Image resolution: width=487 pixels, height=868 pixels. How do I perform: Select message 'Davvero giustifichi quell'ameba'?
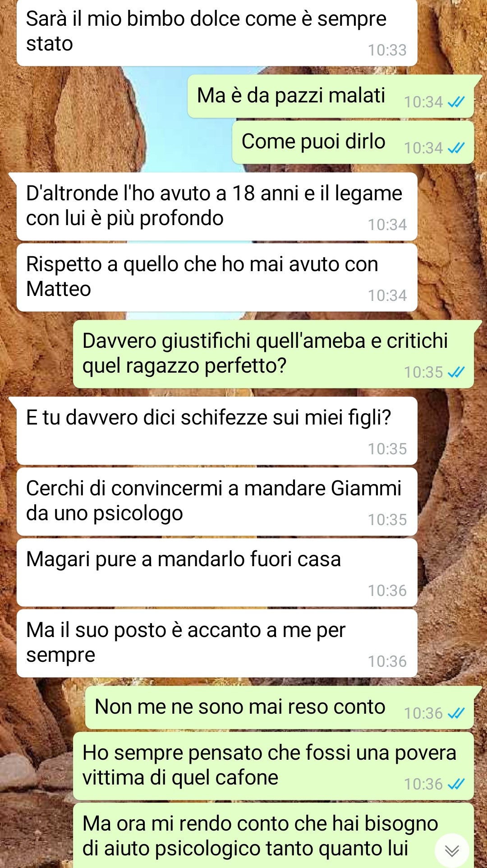(x=273, y=354)
